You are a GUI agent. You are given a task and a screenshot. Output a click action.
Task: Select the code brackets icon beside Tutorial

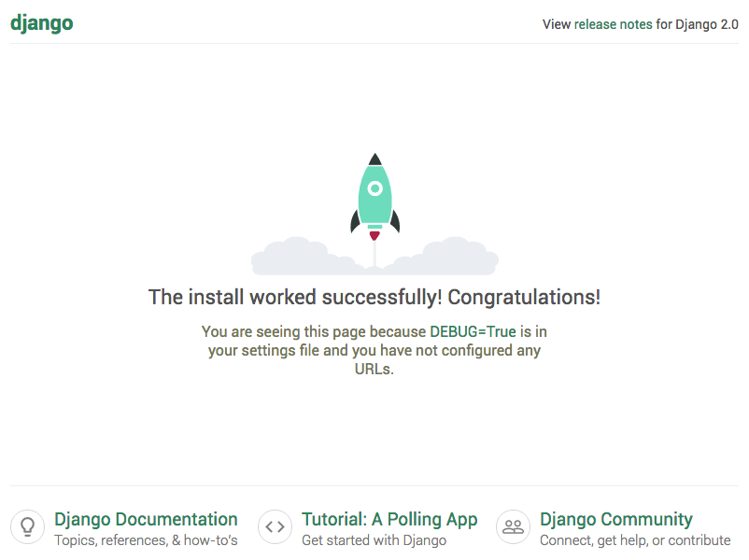click(x=275, y=526)
